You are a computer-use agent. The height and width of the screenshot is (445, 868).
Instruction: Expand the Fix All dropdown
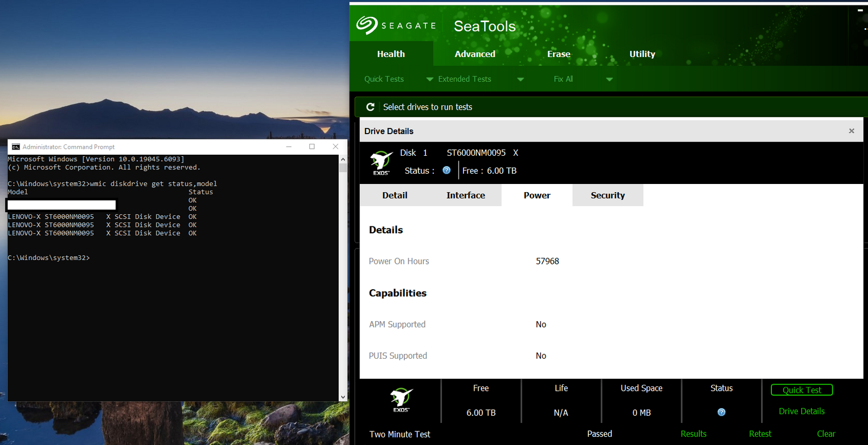[x=583, y=79]
